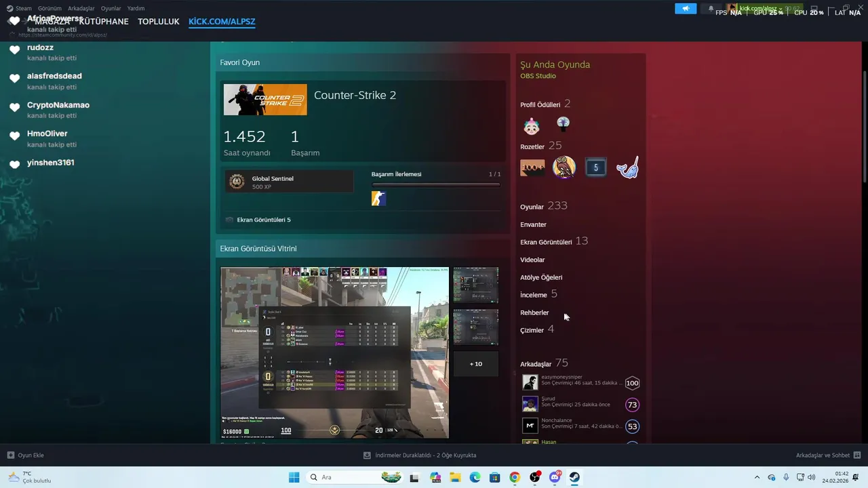
Task: Open easymoneysniper's avatar in friends list
Action: (x=530, y=382)
